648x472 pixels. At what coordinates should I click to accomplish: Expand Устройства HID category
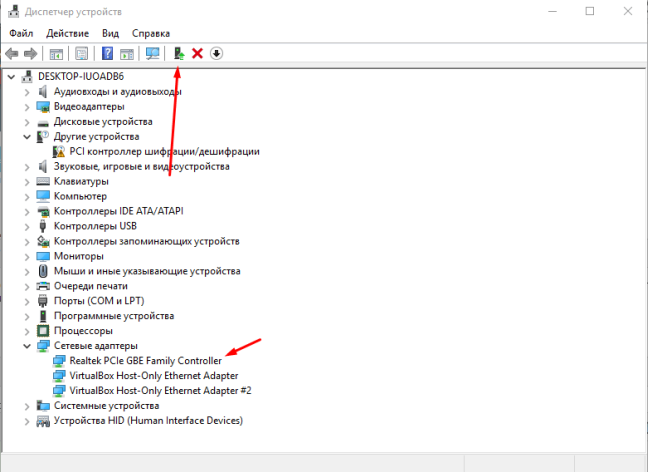[x=27, y=421]
